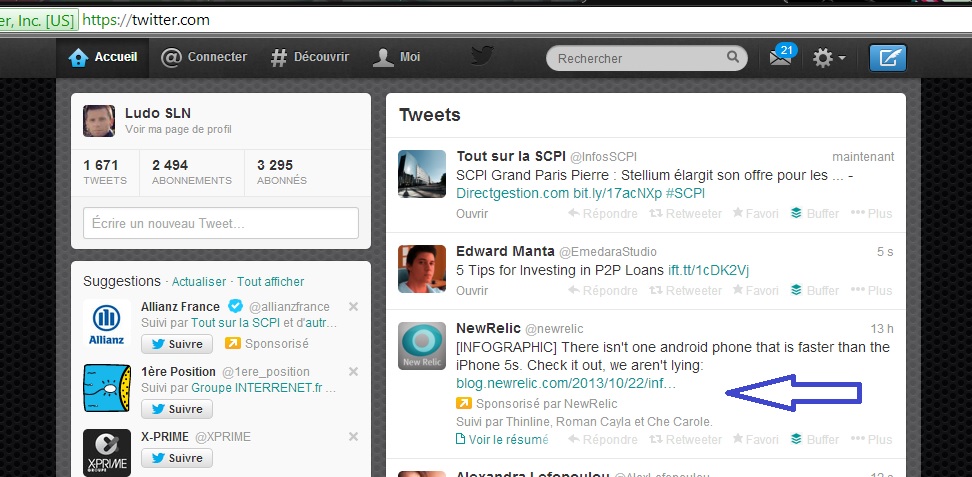Screen dimensions: 972x477
Task: Click the search magnifier icon
Action: (x=733, y=57)
